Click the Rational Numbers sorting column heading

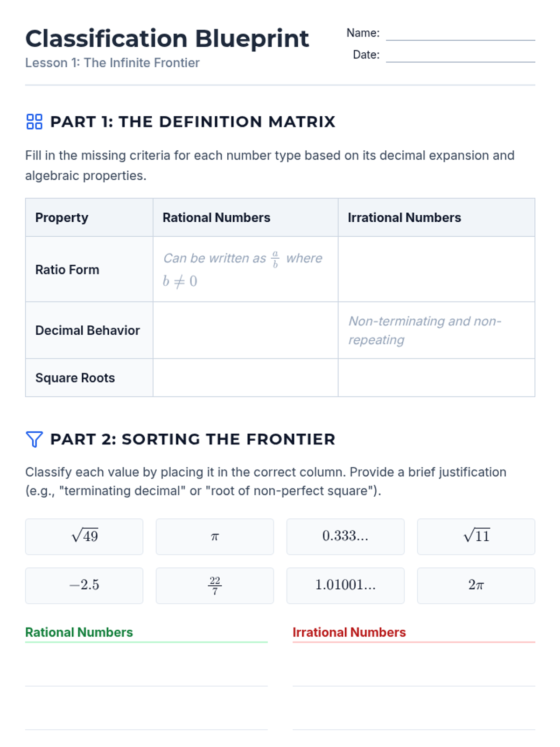(79, 632)
